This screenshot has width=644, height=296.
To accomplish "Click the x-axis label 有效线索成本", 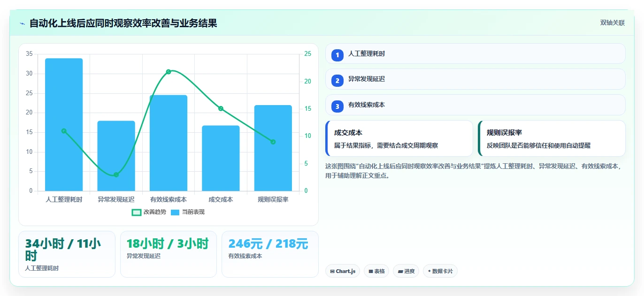I will click(169, 199).
